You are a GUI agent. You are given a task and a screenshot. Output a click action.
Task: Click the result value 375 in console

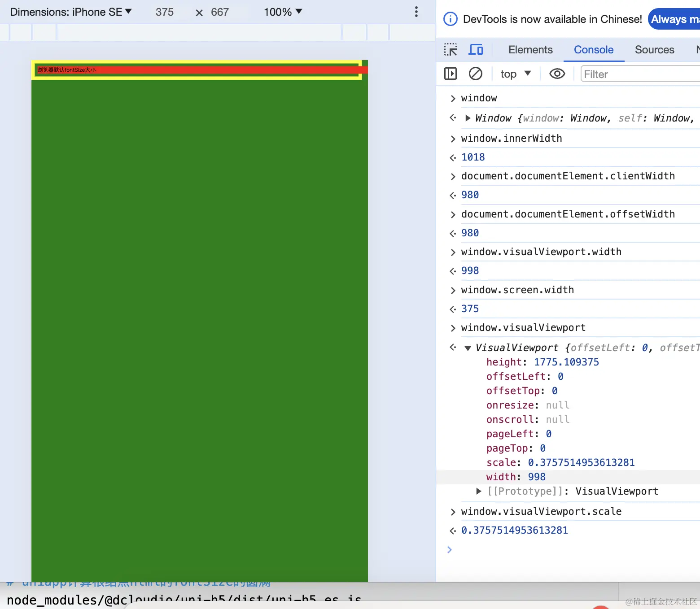(x=470, y=309)
